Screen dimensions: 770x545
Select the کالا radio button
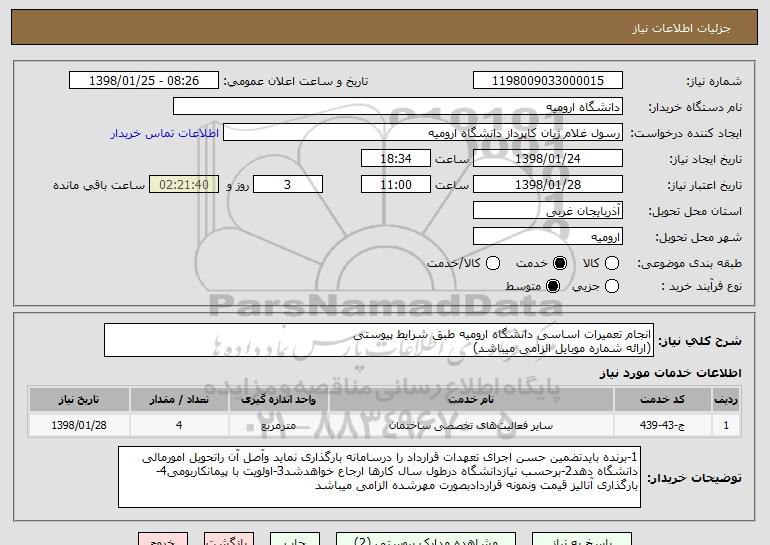(611, 263)
